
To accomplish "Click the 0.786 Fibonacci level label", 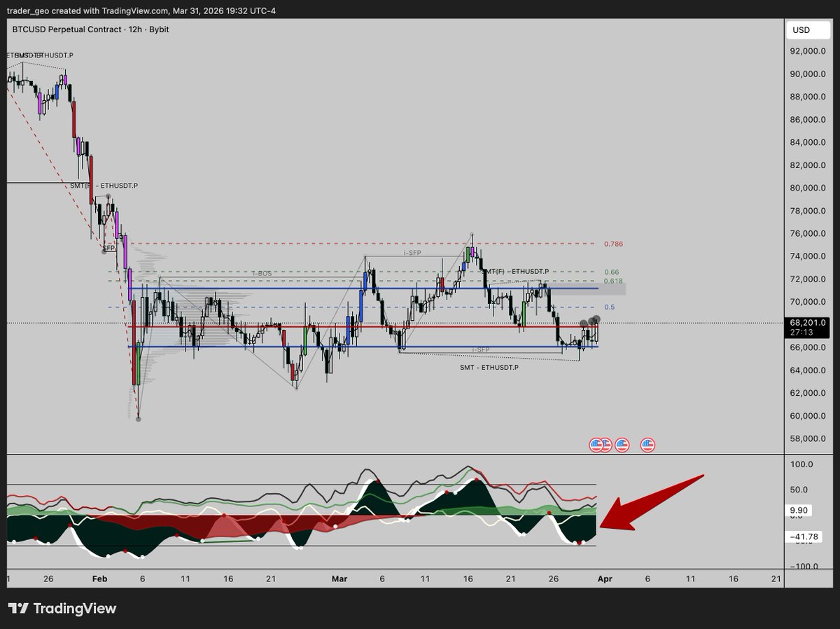I will [x=613, y=244].
